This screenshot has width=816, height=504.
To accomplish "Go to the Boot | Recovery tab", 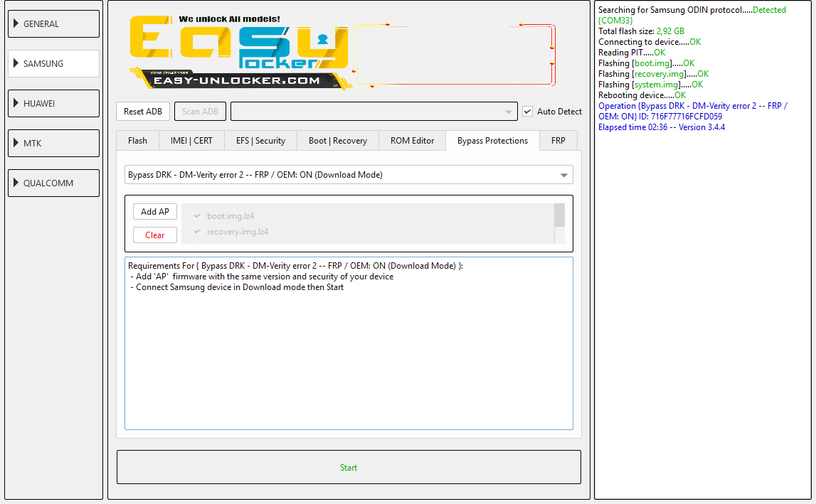I will pos(338,141).
